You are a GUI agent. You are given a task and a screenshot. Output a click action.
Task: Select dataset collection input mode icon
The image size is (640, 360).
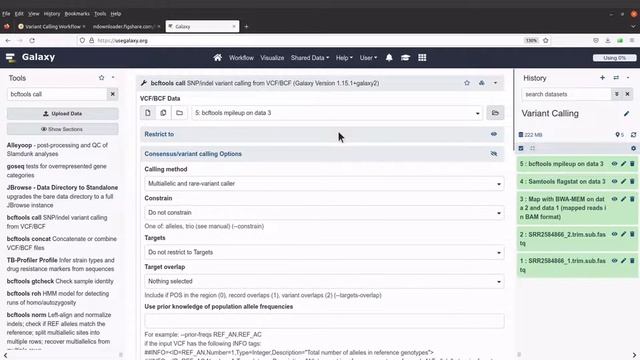(x=179, y=113)
